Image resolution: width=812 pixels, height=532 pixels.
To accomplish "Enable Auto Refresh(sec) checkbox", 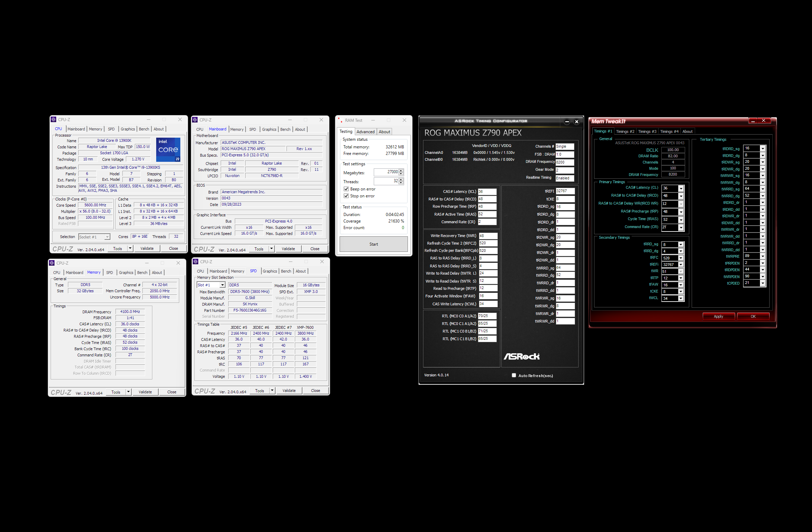I will click(x=514, y=375).
